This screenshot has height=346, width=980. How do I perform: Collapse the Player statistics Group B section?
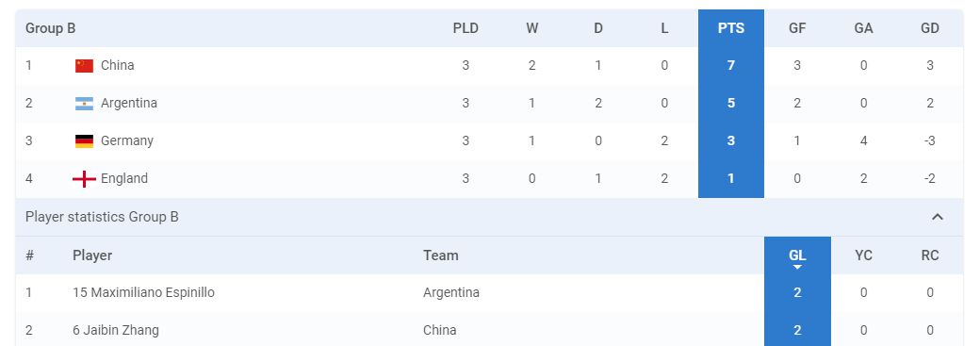(x=937, y=217)
